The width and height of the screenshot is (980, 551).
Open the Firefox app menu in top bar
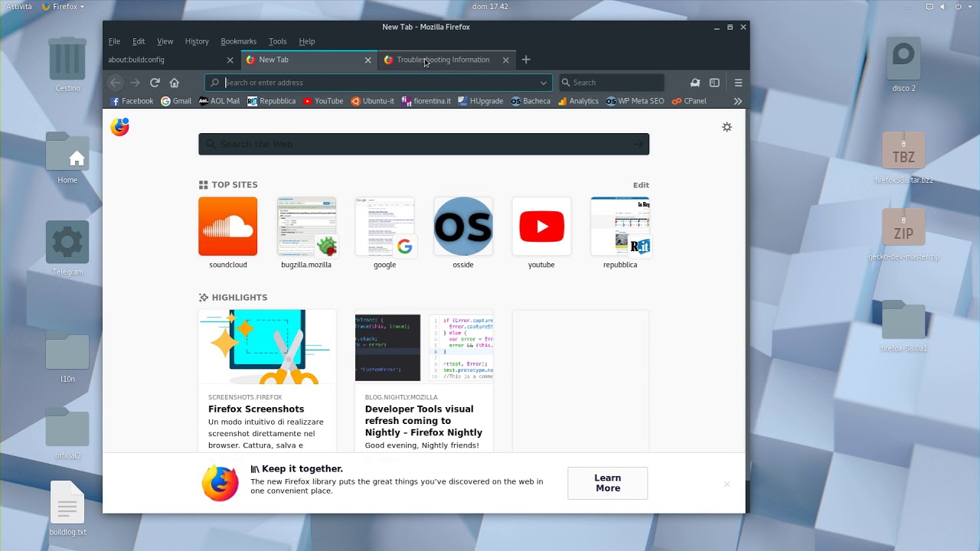coord(64,6)
